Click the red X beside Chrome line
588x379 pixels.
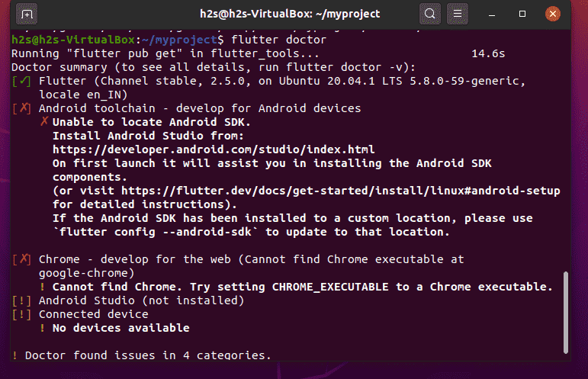click(x=21, y=259)
